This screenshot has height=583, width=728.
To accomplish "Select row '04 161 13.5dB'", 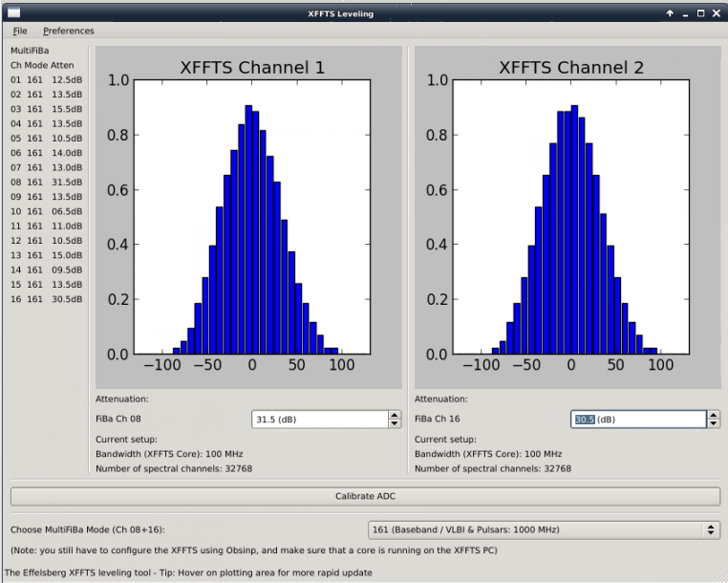I will [47, 123].
